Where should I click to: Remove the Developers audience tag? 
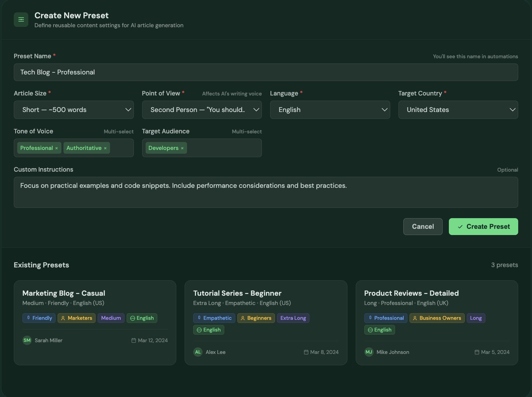182,148
